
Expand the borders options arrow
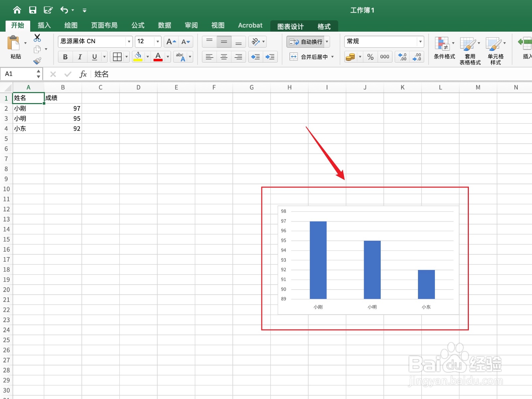[x=126, y=57]
